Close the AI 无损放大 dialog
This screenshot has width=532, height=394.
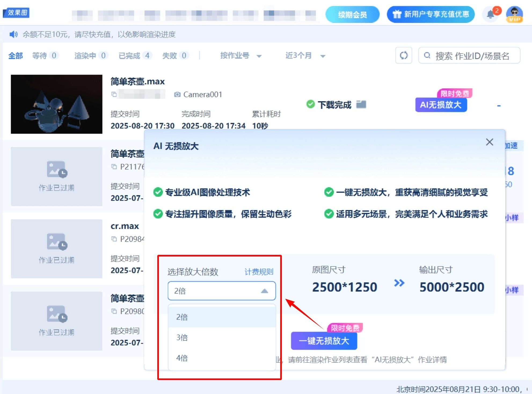point(489,142)
